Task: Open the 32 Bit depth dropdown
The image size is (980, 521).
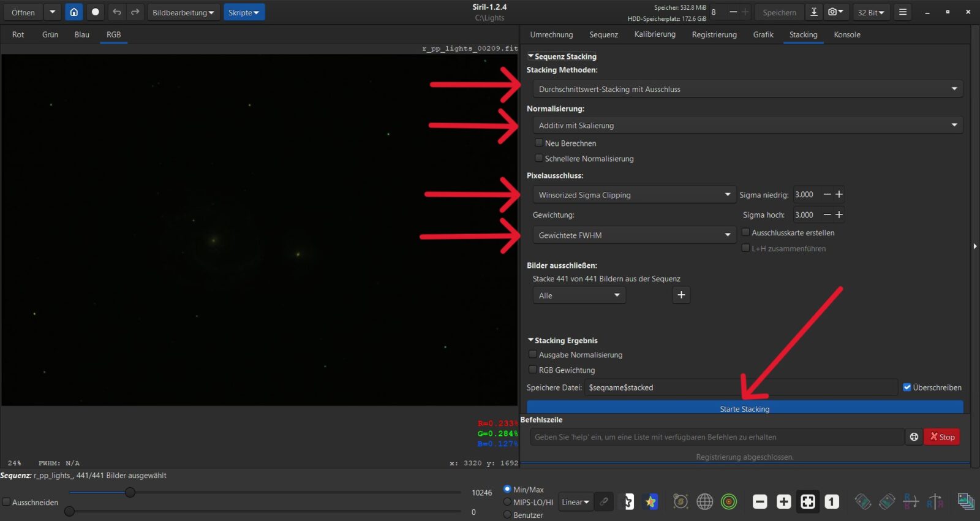Action: coord(871,12)
